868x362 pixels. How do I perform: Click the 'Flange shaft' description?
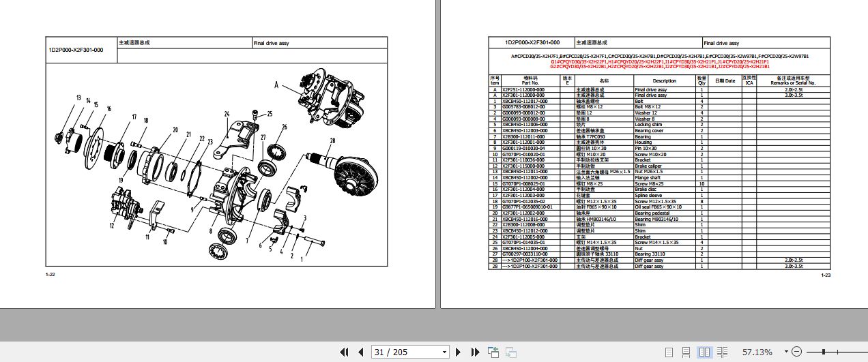(x=648, y=177)
